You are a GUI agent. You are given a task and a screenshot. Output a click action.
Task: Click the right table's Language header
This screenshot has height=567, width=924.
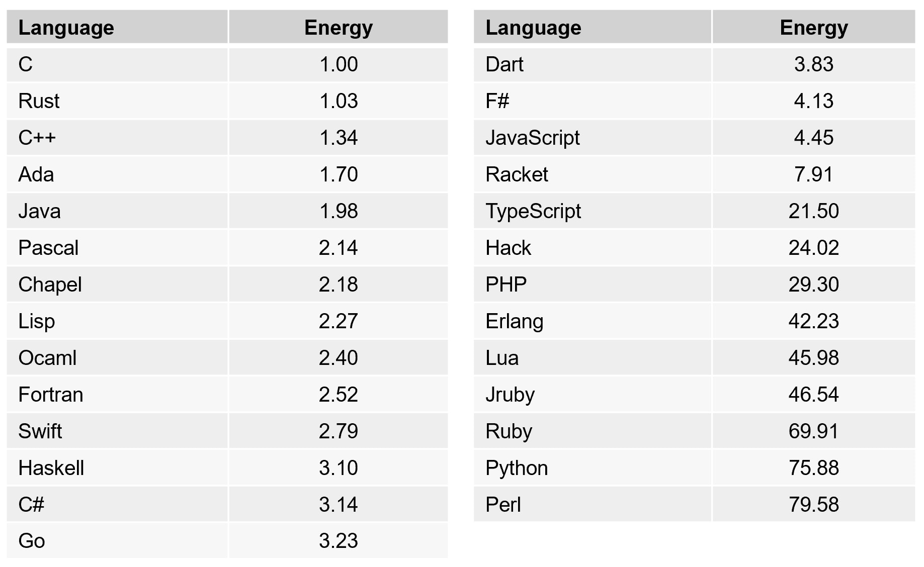pyautogui.click(x=533, y=28)
